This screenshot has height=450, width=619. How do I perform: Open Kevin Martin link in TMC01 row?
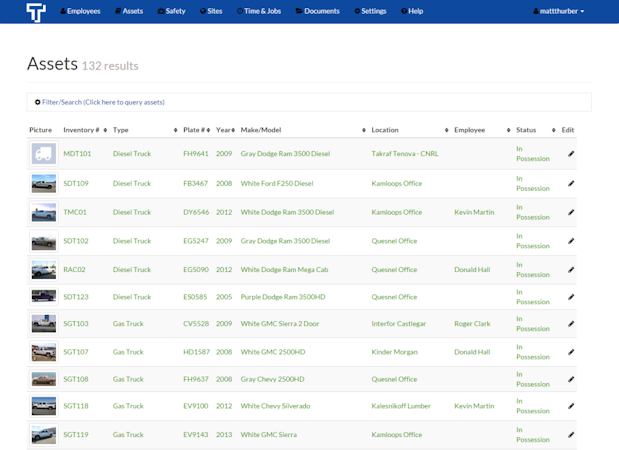474,212
